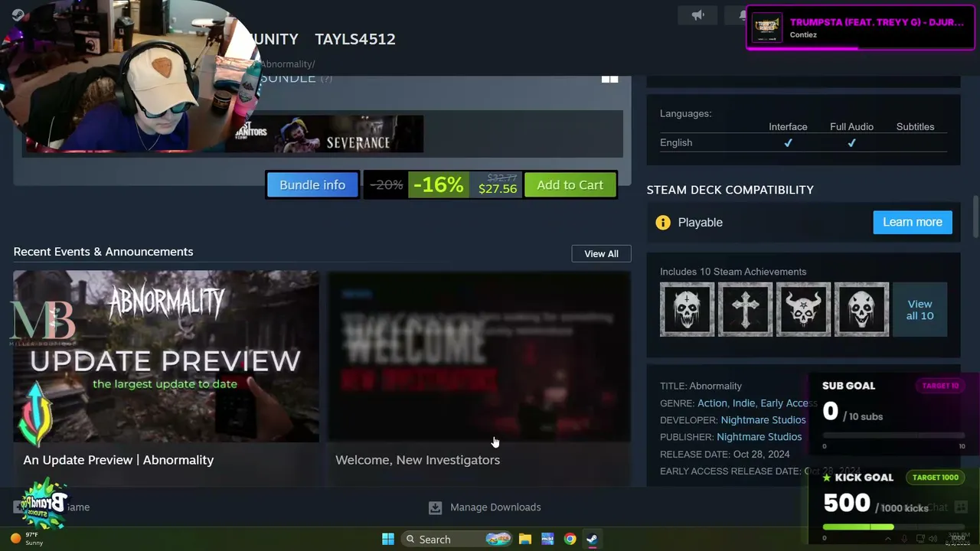Open the pentagram demon skull achievement icon
Viewport: 980px width, 551px height.
tap(804, 309)
